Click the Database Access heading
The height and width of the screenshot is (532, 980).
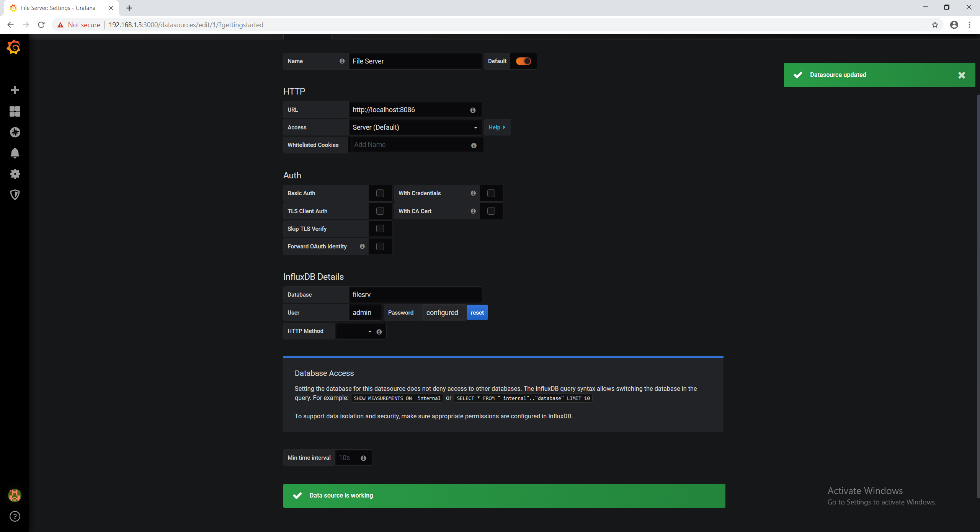coord(324,373)
